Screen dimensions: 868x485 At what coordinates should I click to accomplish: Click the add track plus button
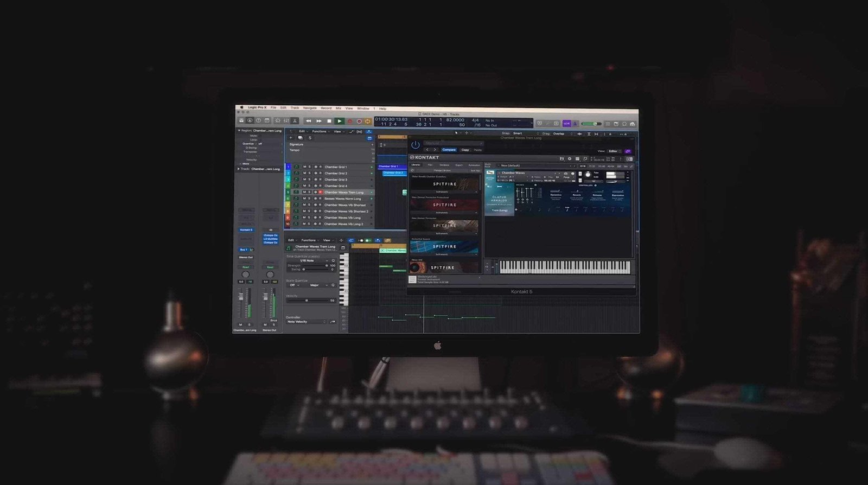291,138
